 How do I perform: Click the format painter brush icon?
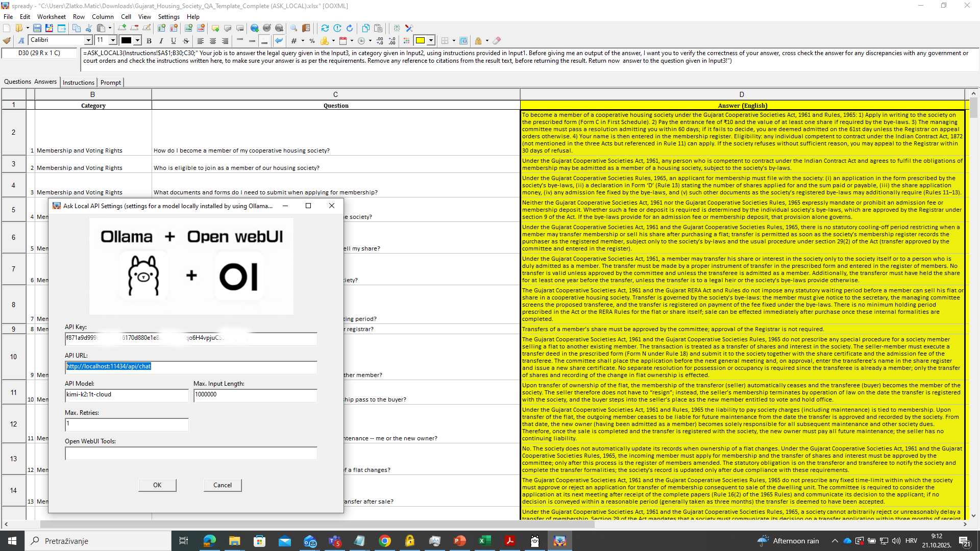click(7, 40)
